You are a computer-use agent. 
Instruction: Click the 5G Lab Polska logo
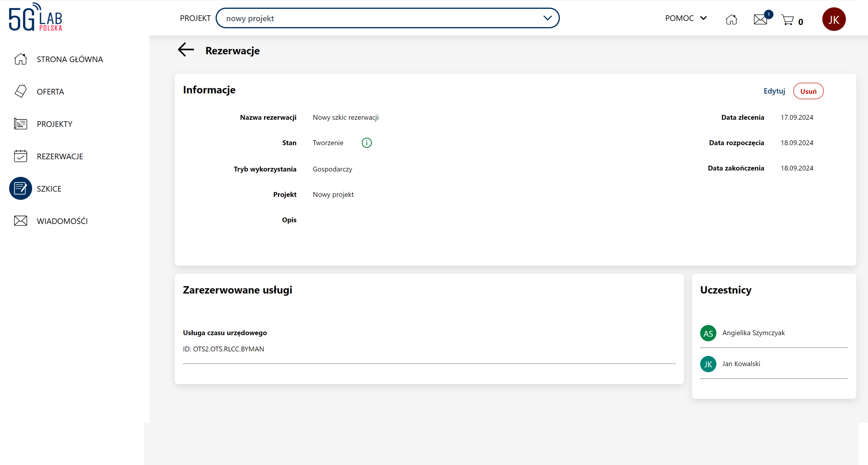click(x=35, y=17)
